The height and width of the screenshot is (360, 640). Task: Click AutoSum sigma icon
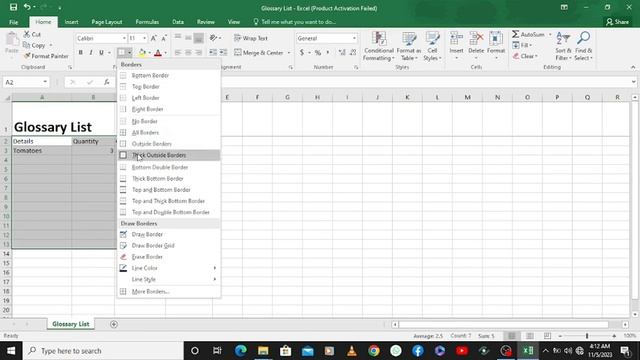516,34
